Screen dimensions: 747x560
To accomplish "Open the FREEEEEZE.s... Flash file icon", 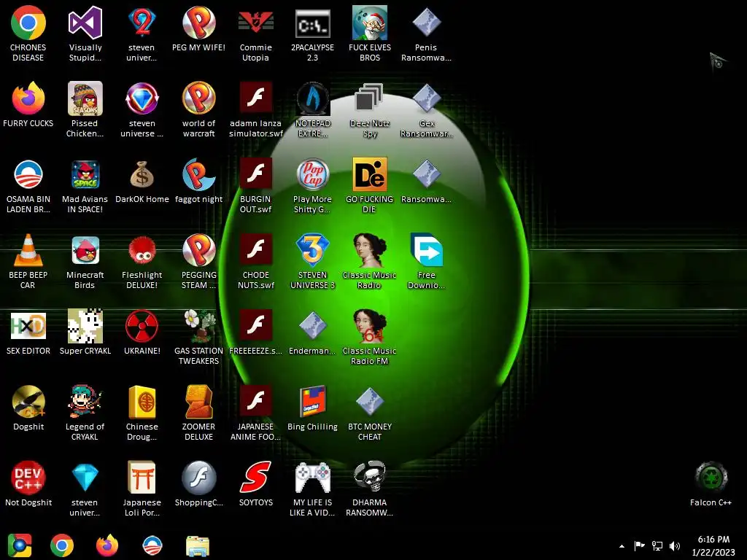I will [x=256, y=326].
